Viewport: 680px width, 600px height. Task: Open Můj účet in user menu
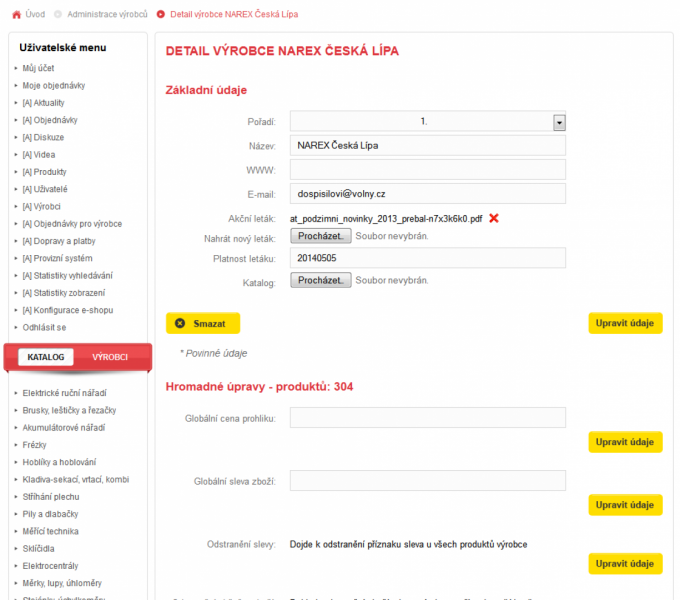pos(38,68)
